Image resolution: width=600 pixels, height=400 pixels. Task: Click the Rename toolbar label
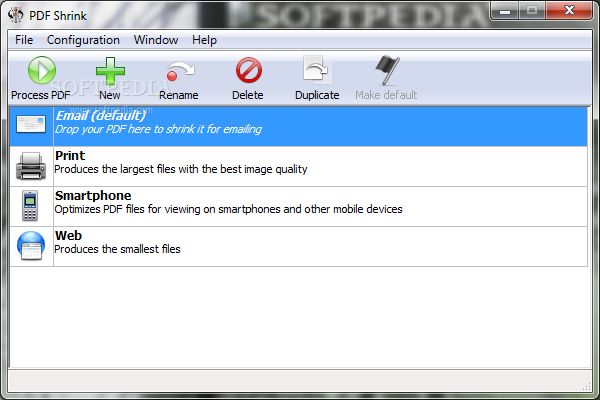[179, 95]
